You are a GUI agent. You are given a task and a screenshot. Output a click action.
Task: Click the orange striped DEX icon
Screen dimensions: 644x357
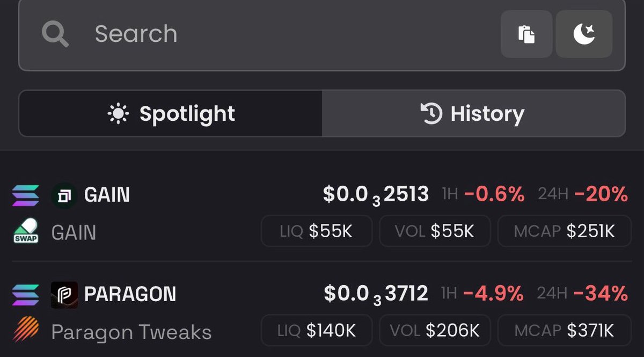point(25,330)
